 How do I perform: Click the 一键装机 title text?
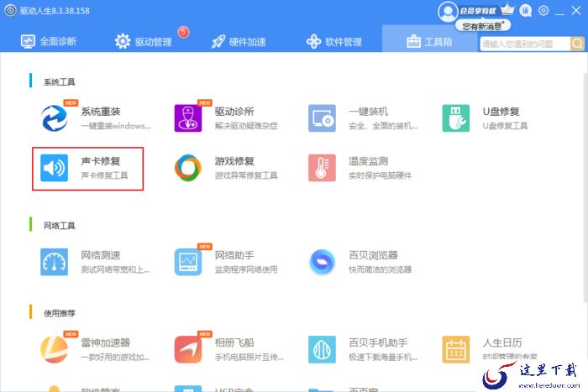pyautogui.click(x=368, y=112)
